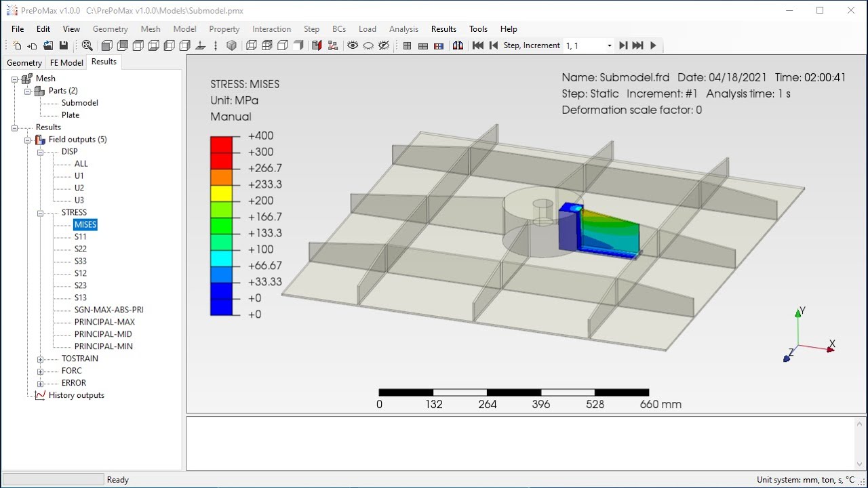Switch to element edges display cube icon

tap(267, 45)
